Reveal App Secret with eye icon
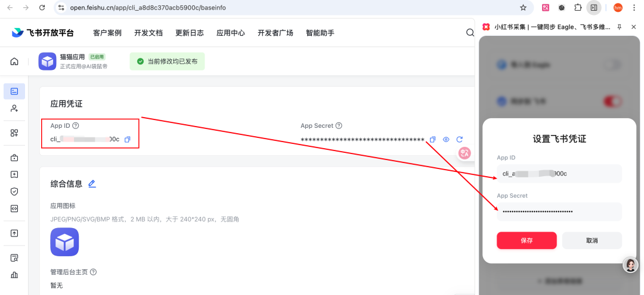644x295 pixels. (446, 140)
